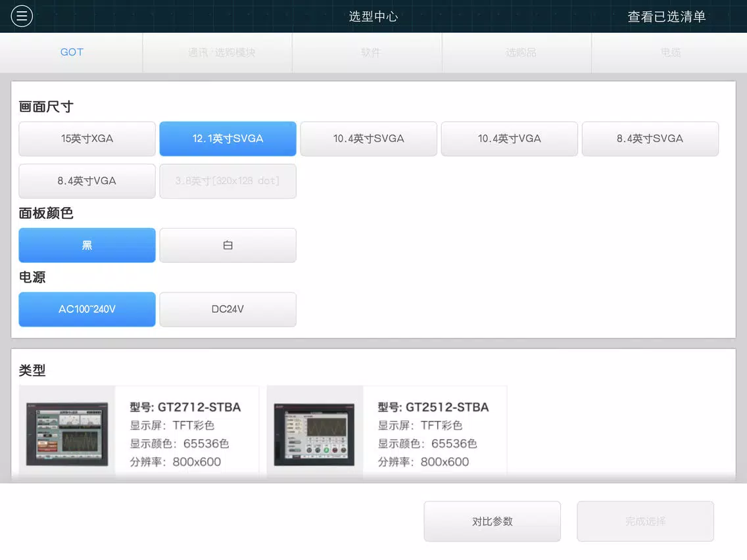Select DC24V power supply
The height and width of the screenshot is (560, 747).
click(x=228, y=309)
